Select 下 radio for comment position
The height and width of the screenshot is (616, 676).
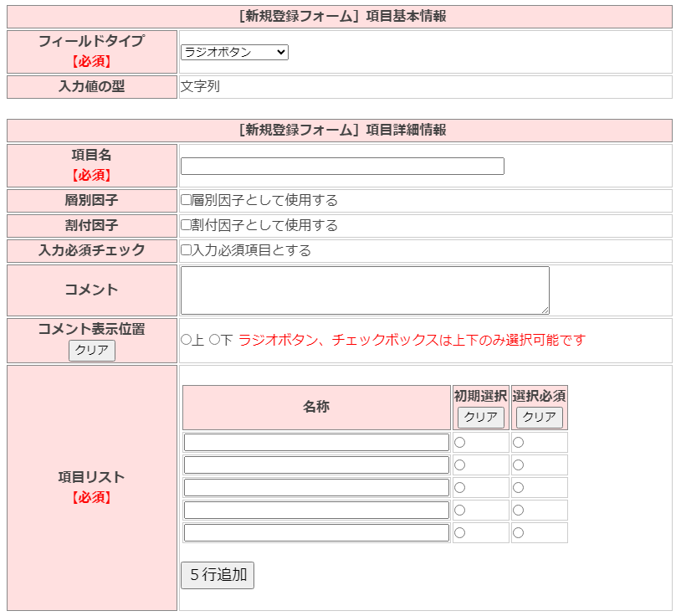click(214, 340)
